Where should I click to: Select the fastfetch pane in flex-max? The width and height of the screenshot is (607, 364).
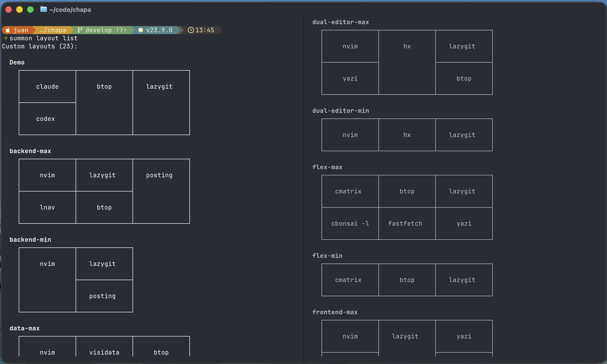(x=405, y=223)
